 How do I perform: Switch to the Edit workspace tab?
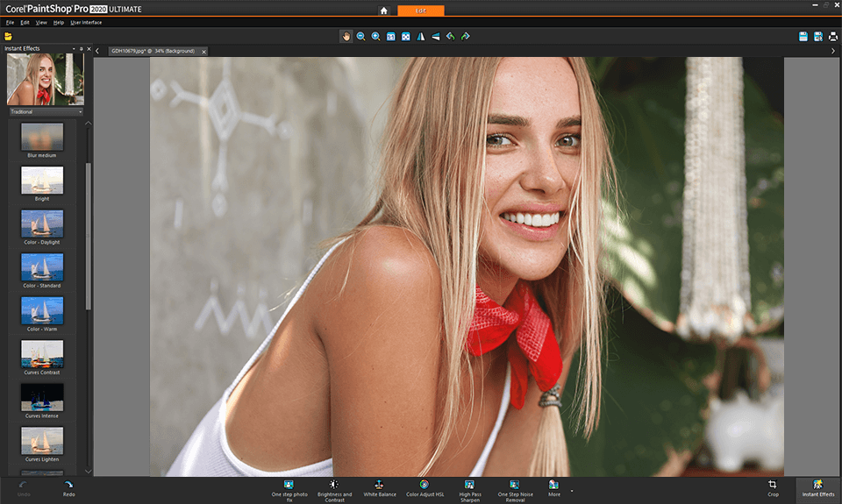(x=421, y=11)
